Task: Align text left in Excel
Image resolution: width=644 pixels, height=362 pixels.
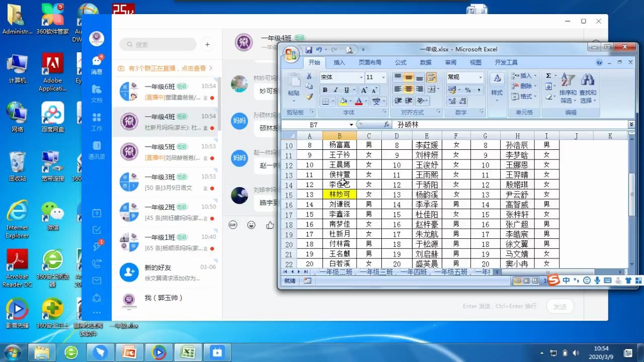Action: 398,89
